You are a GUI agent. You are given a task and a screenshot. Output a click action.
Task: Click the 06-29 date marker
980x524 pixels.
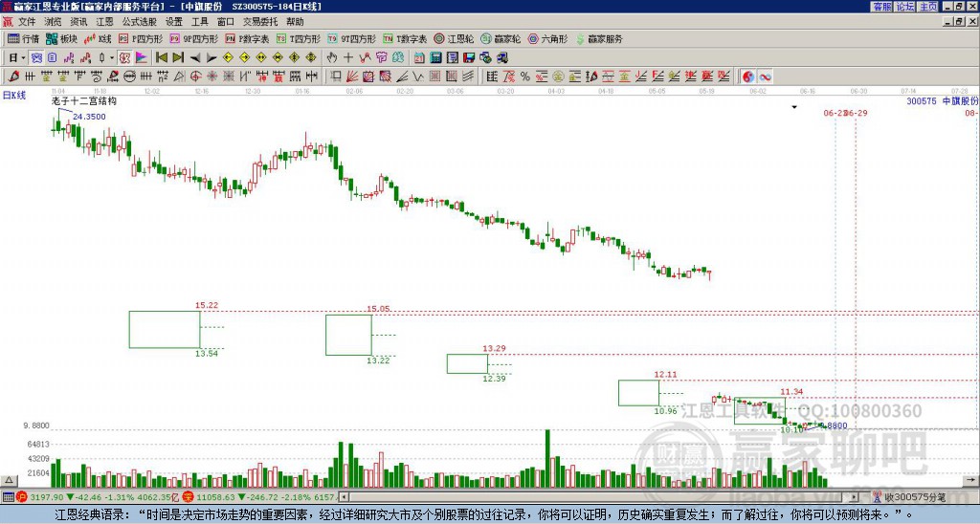point(857,113)
